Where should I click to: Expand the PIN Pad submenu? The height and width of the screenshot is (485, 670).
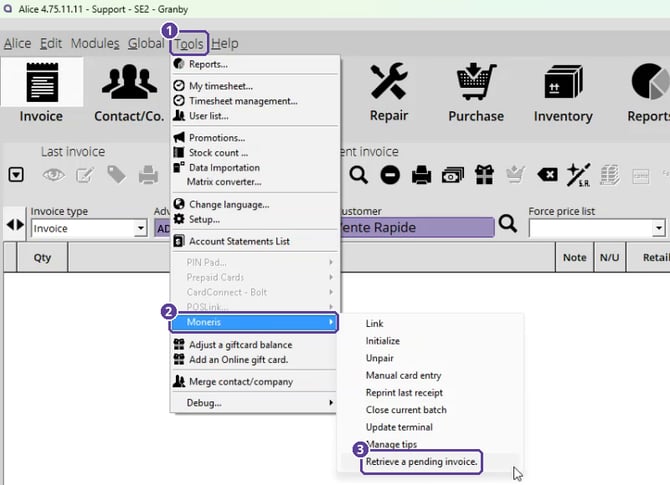tap(255, 262)
